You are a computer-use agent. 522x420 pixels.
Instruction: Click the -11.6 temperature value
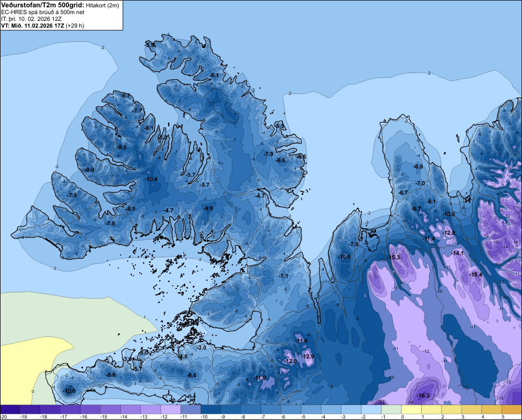pos(301,341)
